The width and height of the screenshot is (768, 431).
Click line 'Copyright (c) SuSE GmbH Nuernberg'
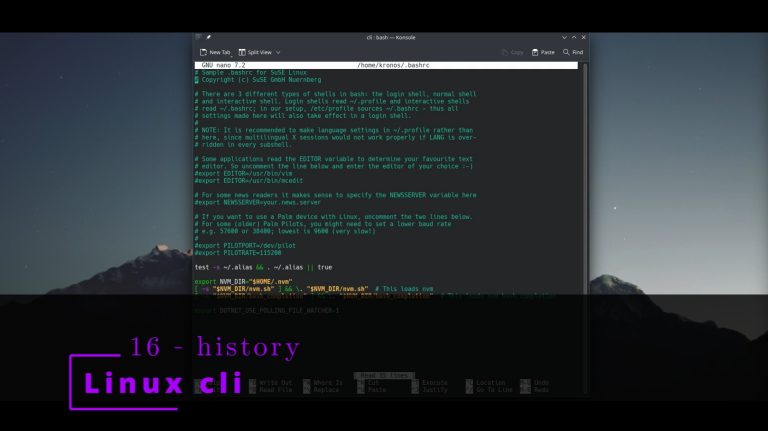coord(261,80)
